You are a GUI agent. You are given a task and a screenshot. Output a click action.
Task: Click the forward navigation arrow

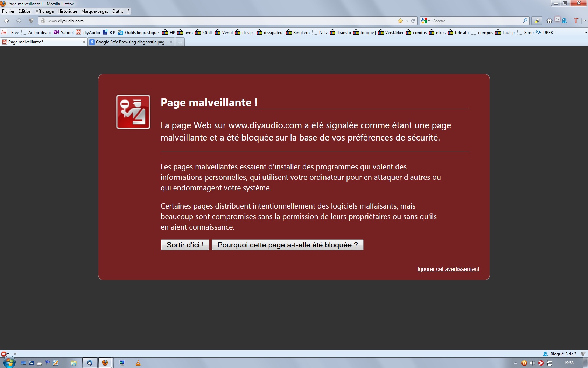tap(19, 21)
